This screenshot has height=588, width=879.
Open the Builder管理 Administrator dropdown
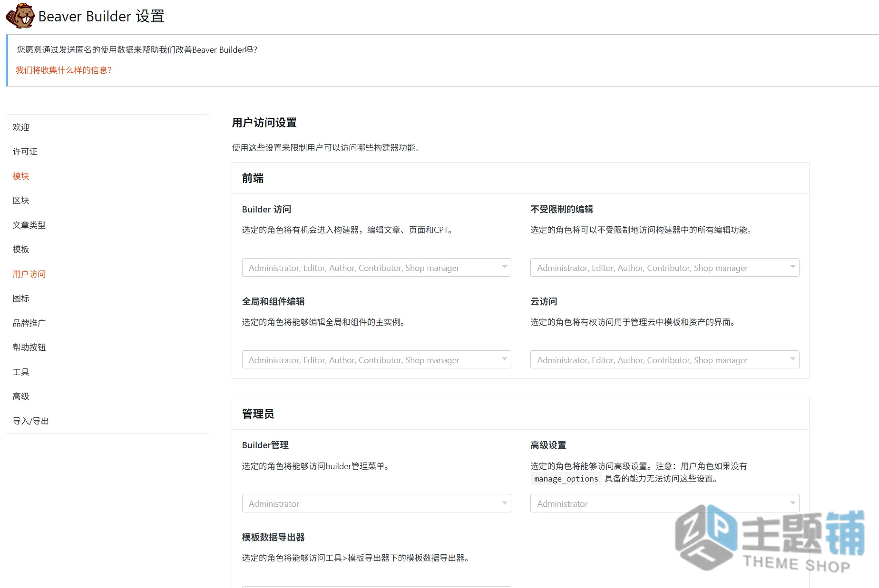coord(376,503)
